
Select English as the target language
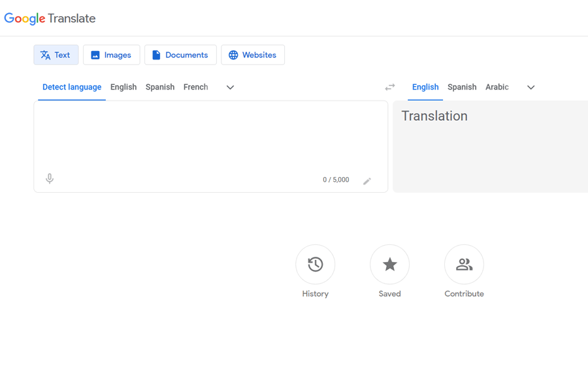point(425,87)
